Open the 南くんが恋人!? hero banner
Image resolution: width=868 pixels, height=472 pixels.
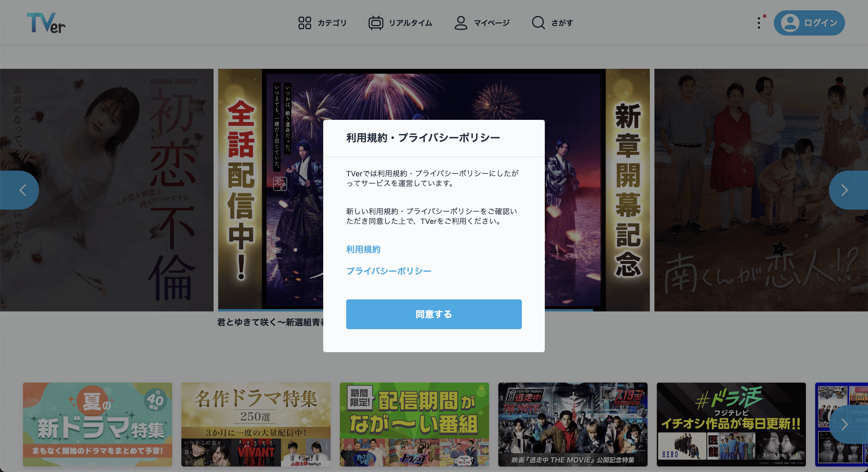(761, 190)
